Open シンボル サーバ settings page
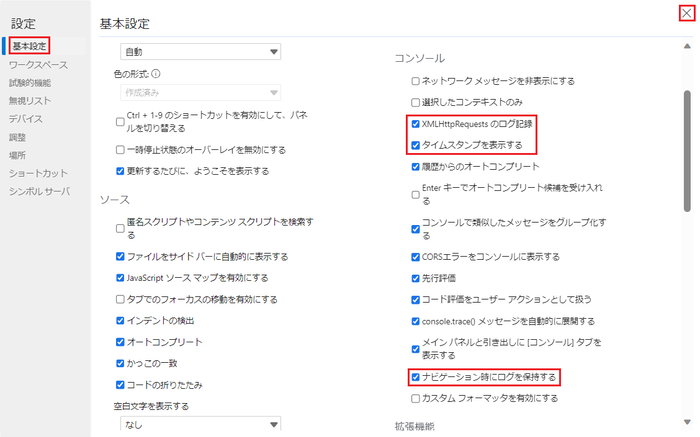The image size is (700, 437). (39, 191)
